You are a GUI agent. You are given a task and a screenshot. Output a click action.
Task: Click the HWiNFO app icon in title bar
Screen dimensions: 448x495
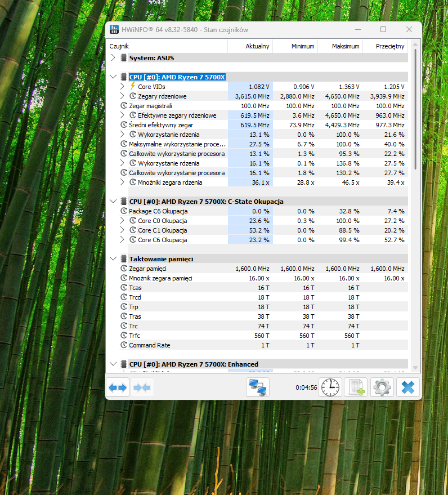point(114,30)
